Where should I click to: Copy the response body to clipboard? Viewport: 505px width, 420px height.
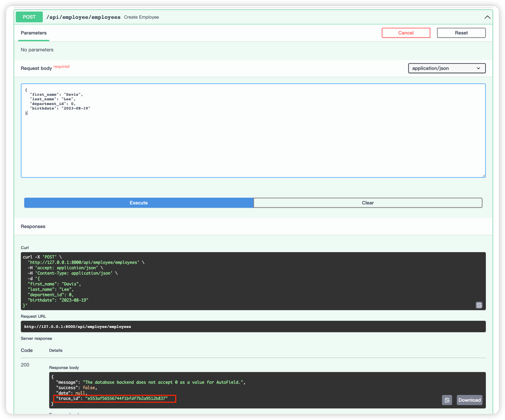(x=447, y=400)
